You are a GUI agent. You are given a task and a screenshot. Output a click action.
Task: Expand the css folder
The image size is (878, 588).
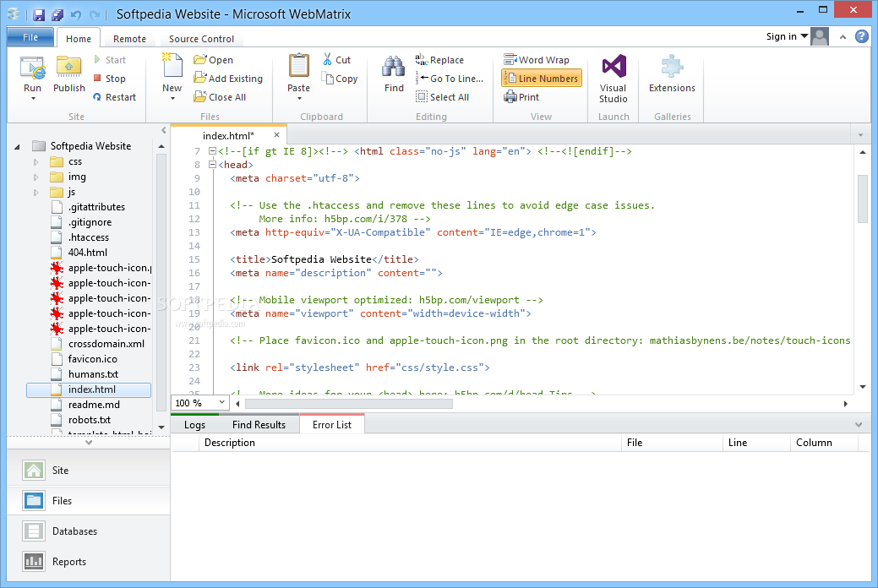35,162
